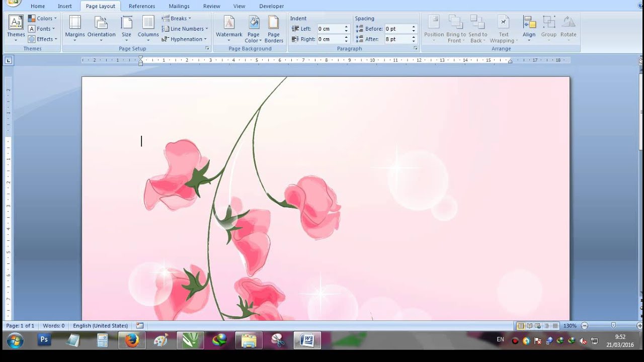
Task: Switch to Print Layout view
Action: click(521, 326)
